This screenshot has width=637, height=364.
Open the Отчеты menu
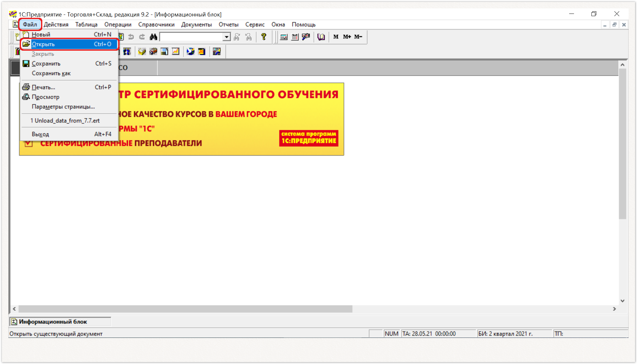[x=228, y=25]
